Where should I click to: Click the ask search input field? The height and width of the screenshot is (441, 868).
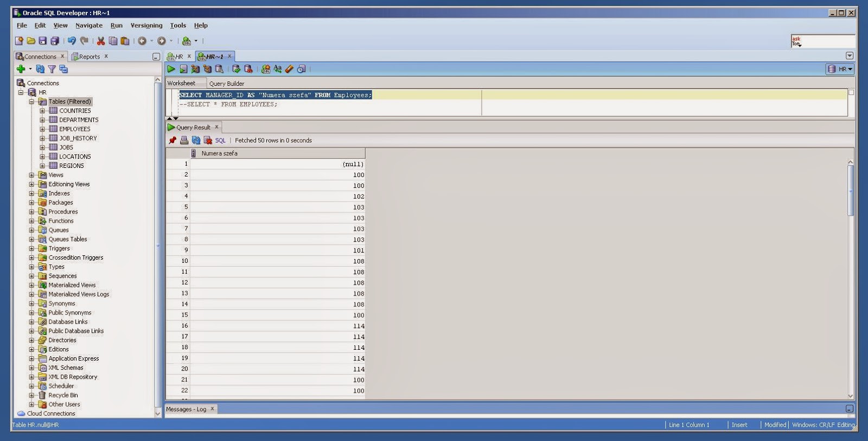click(x=823, y=41)
